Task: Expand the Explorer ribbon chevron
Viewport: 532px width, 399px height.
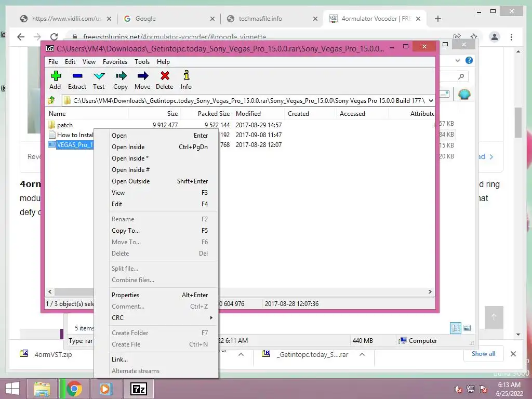Action: (457, 60)
